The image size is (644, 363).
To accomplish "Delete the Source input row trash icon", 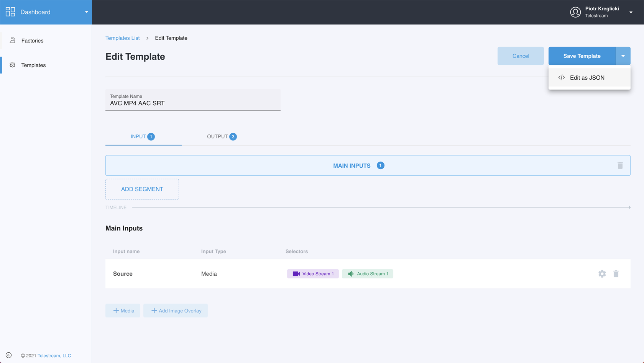I will point(616,274).
